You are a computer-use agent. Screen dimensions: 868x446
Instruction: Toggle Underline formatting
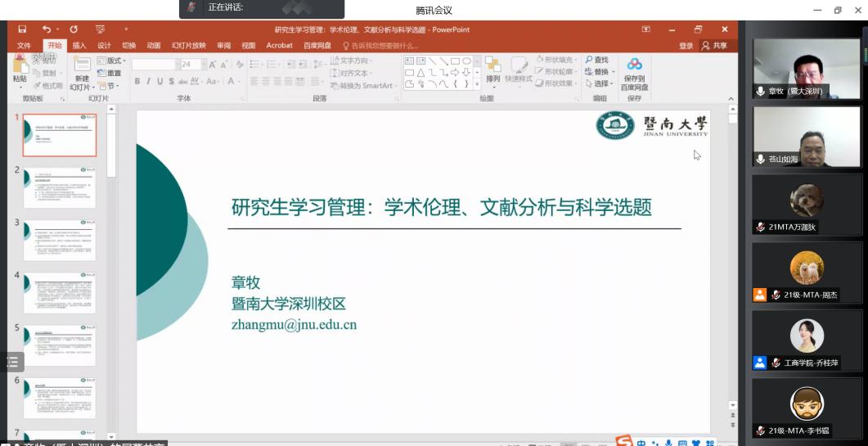point(160,82)
